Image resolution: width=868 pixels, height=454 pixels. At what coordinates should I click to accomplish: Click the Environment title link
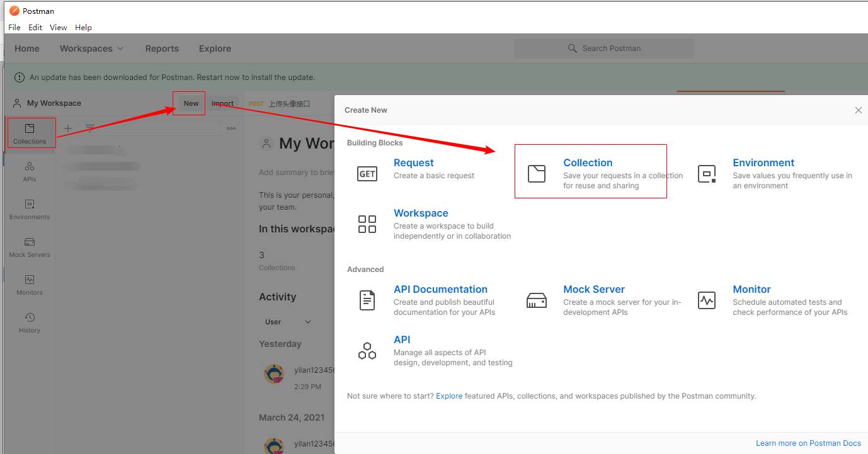tap(763, 162)
